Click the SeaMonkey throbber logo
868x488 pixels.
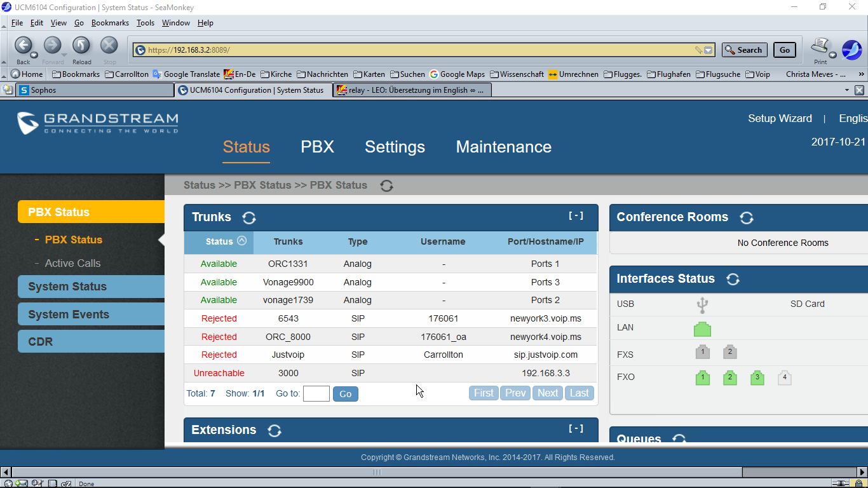(851, 50)
